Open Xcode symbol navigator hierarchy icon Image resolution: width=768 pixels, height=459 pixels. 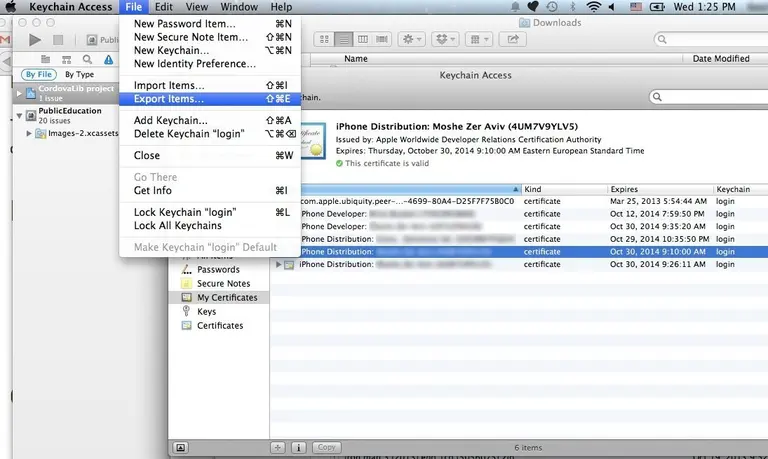tap(67, 59)
